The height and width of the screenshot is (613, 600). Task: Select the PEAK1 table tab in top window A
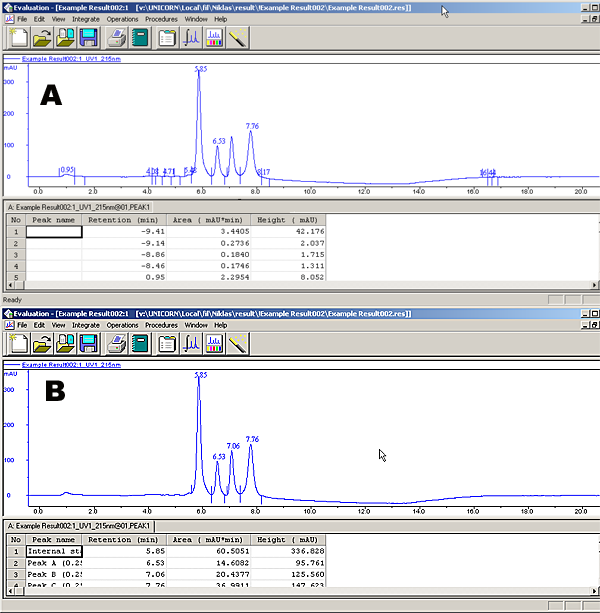coord(78,205)
